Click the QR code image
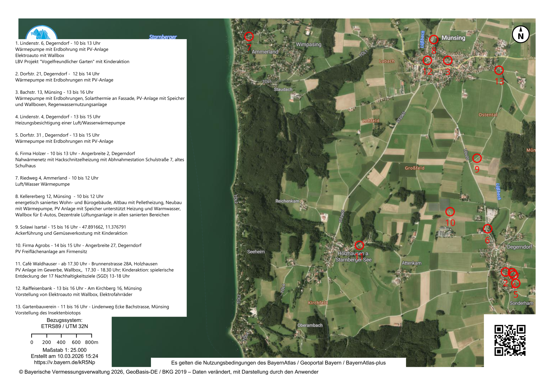The height and width of the screenshot is (392, 555). [x=510, y=340]
